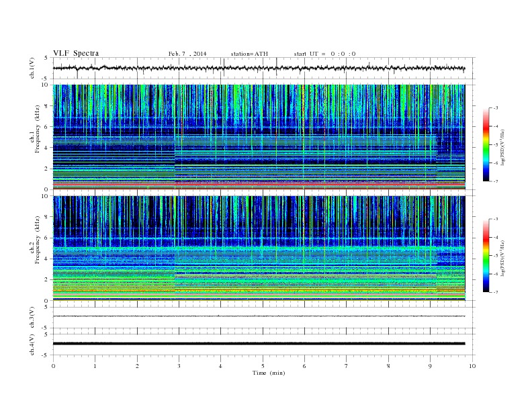Select the date text "Feb. 7 , 2014"
532x411 pixels.
pos(187,54)
